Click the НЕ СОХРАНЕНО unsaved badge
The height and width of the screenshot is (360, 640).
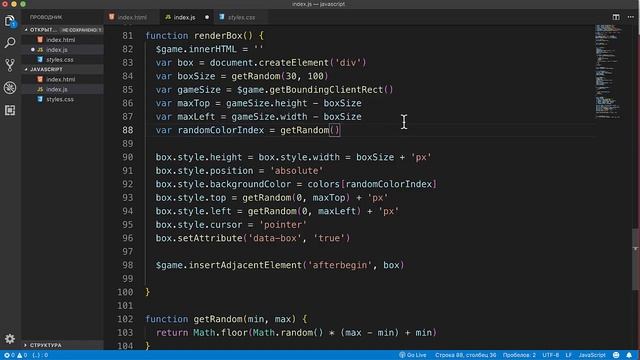pos(82,30)
